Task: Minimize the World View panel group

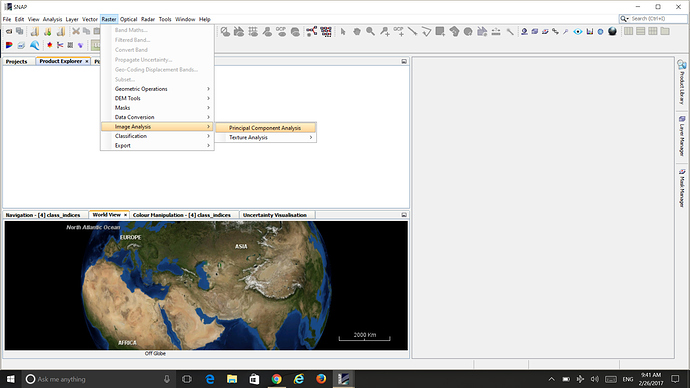Action: (404, 215)
